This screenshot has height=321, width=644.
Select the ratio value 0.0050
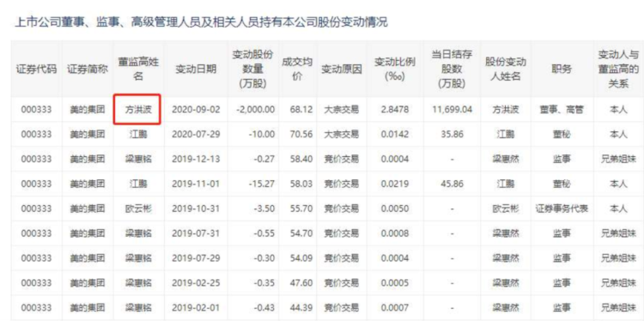[395, 209]
